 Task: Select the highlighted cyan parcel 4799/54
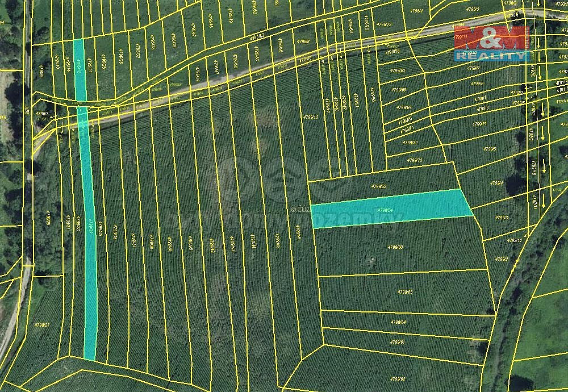392,208
